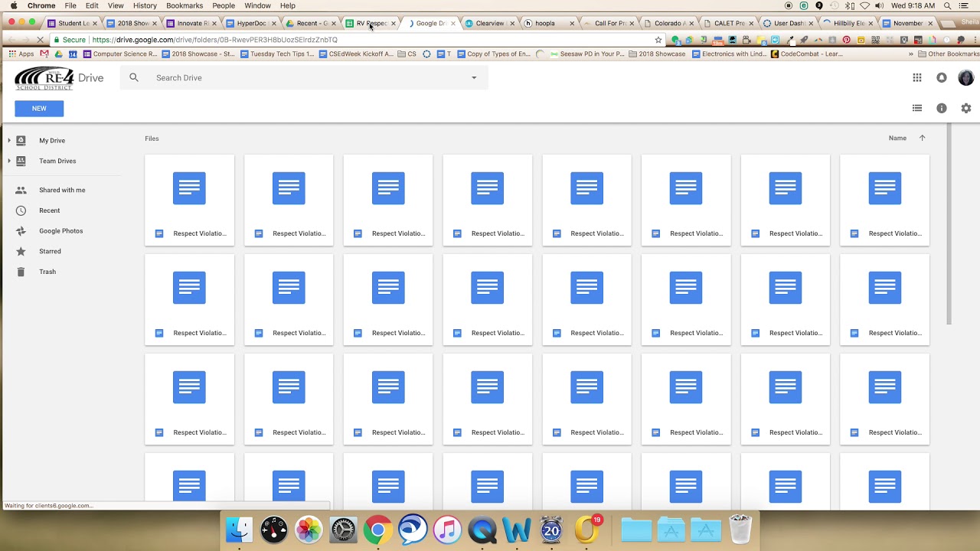The height and width of the screenshot is (551, 980).
Task: Click the Search Drive field
Action: 304,77
